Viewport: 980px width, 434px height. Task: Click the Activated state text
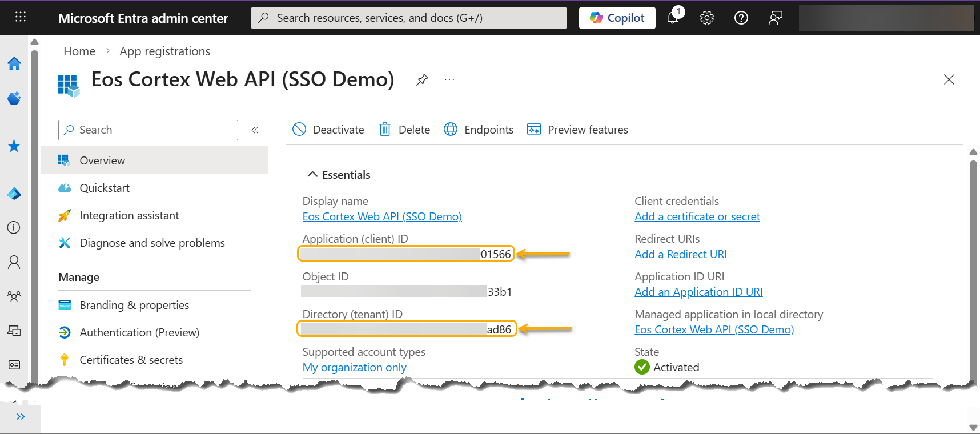tap(676, 367)
